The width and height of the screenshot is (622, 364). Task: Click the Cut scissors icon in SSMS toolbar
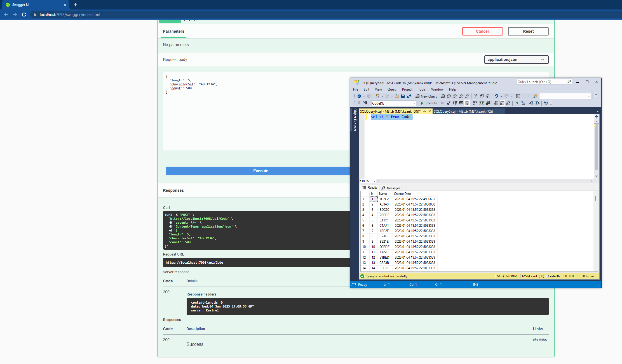475,96
